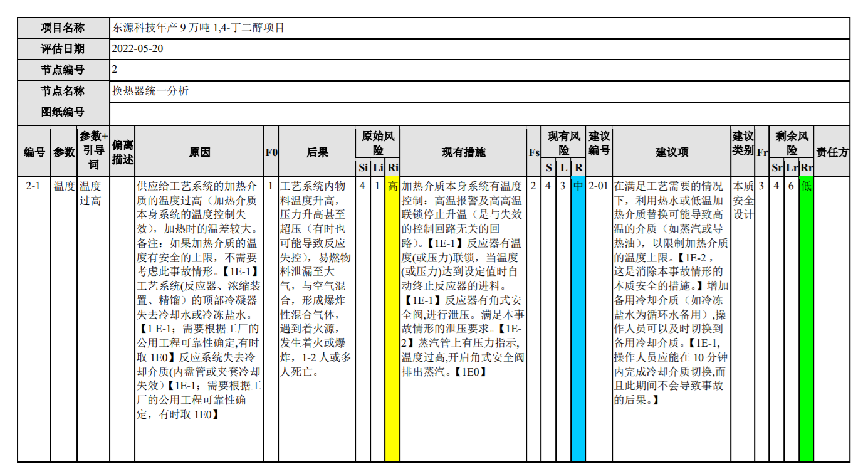Click the empty 责任方 cell in row 2-1

pyautogui.click(x=832, y=320)
